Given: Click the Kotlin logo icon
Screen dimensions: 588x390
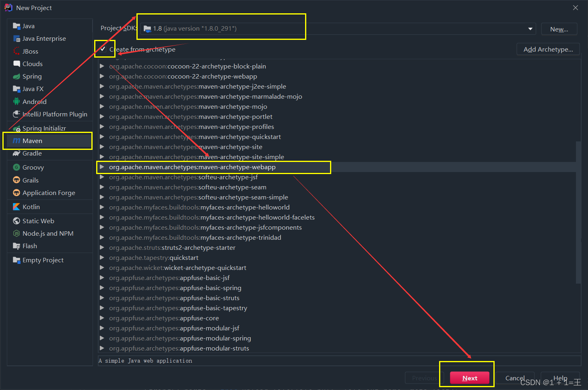Looking at the screenshot, I should pos(17,207).
